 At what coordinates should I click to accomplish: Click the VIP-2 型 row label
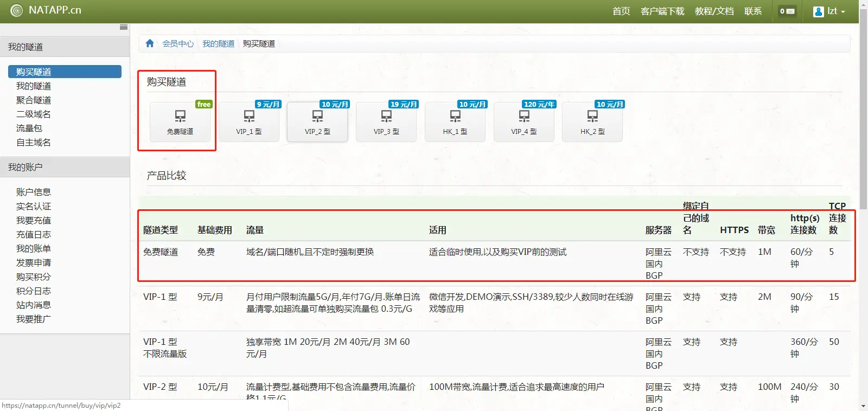pyautogui.click(x=160, y=387)
